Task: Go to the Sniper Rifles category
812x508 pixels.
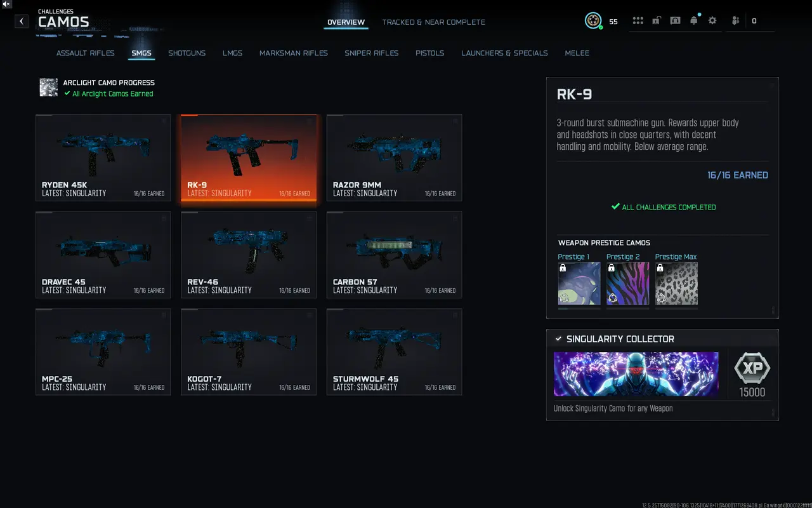Action: (x=372, y=53)
